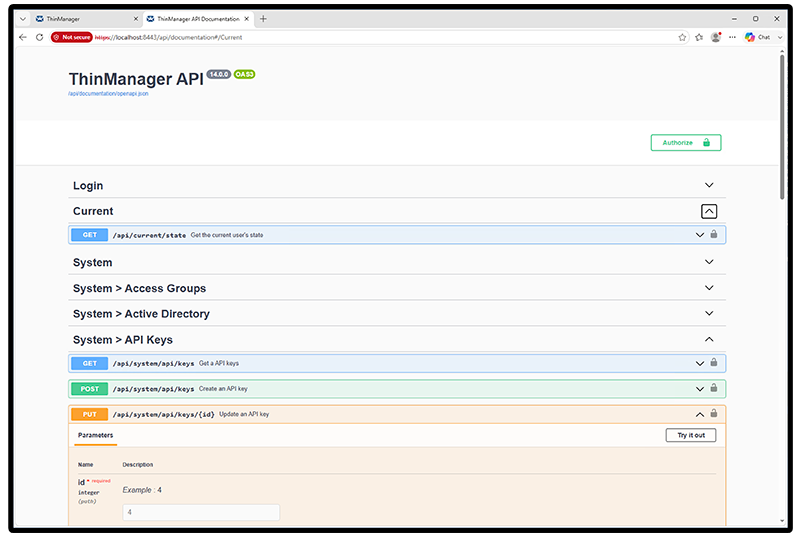This screenshot has height=537, width=800.
Task: Open the favorites list icon
Action: tap(699, 37)
